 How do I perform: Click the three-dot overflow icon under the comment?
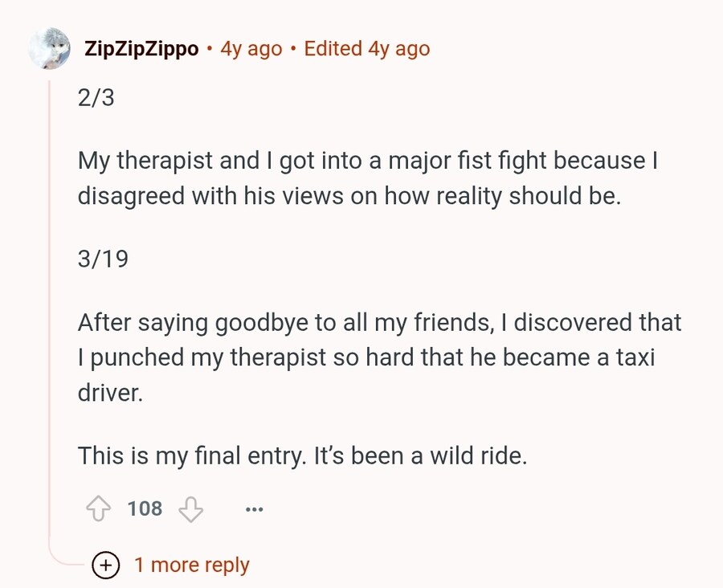254,509
